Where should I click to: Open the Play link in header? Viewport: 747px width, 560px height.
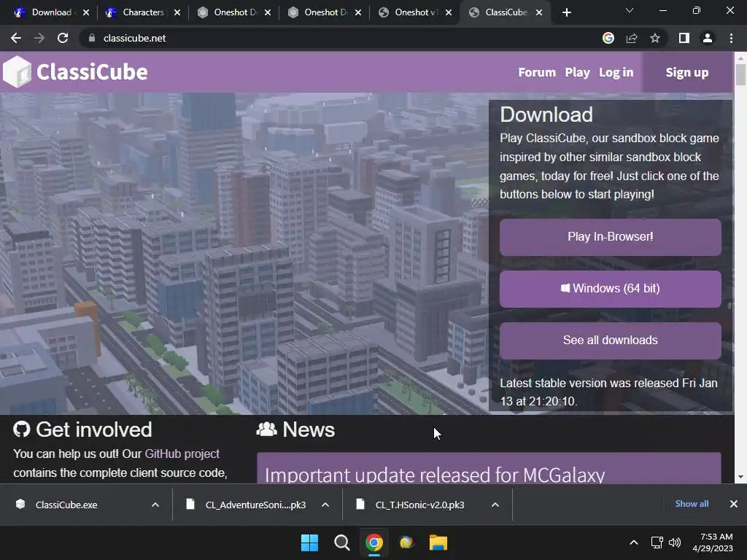point(577,72)
